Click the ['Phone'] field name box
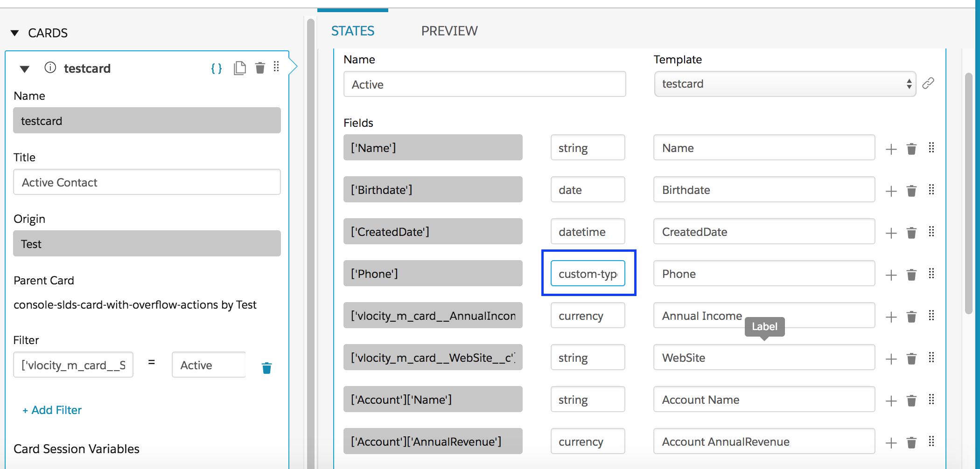Screen dimensions: 980x469 point(433,273)
